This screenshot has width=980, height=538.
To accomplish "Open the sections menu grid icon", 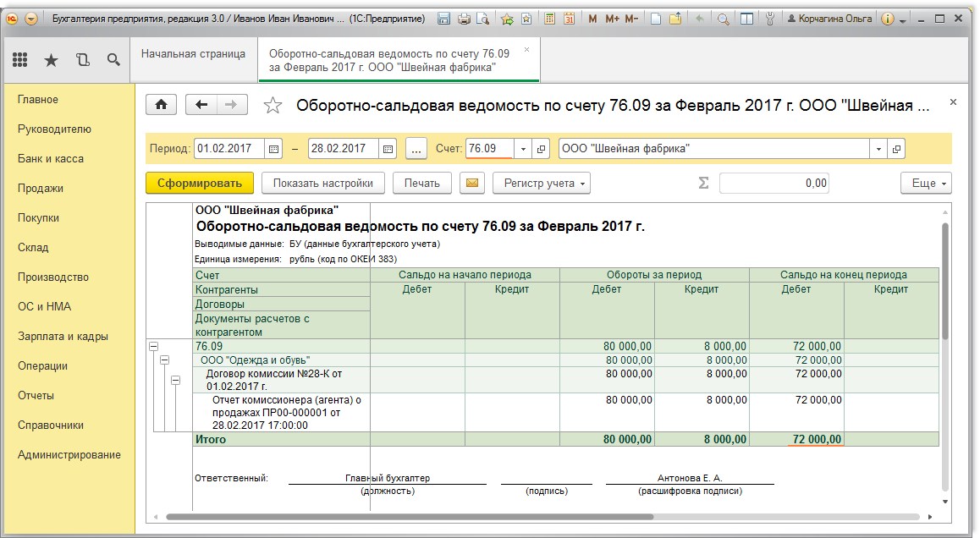I will click(x=20, y=59).
